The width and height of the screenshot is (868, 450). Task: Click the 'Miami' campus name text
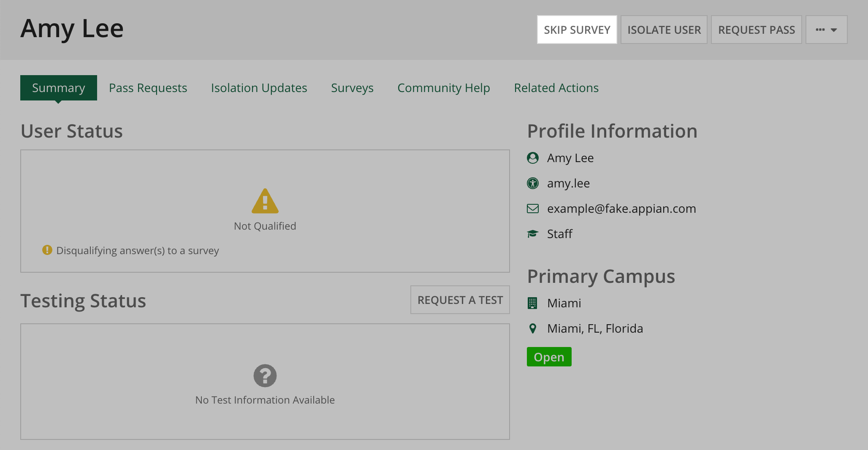click(x=564, y=303)
